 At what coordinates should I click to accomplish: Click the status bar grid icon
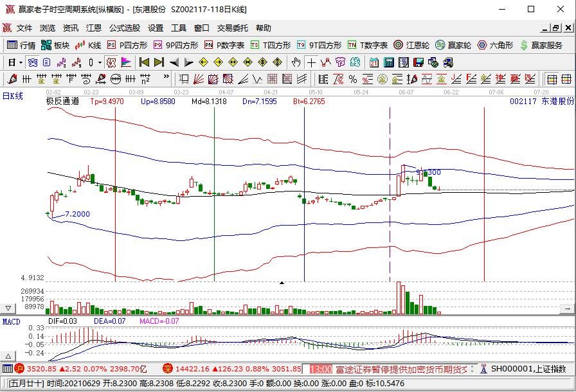pyautogui.click(x=7, y=368)
